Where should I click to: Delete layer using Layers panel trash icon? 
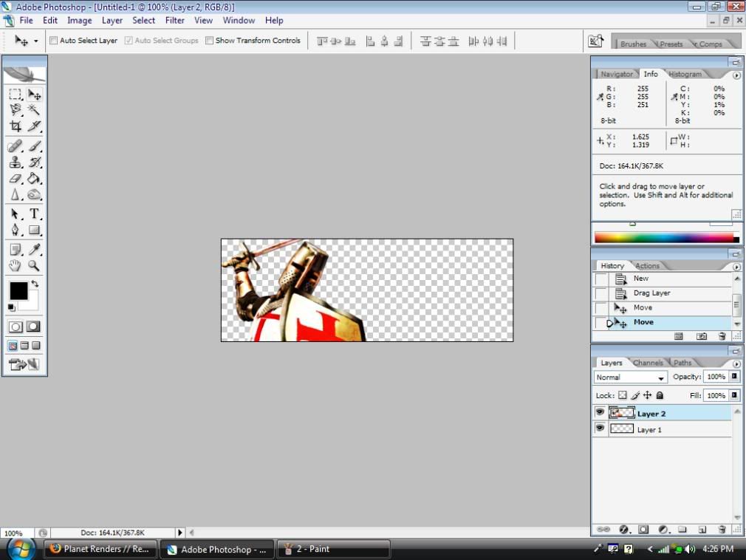[722, 529]
